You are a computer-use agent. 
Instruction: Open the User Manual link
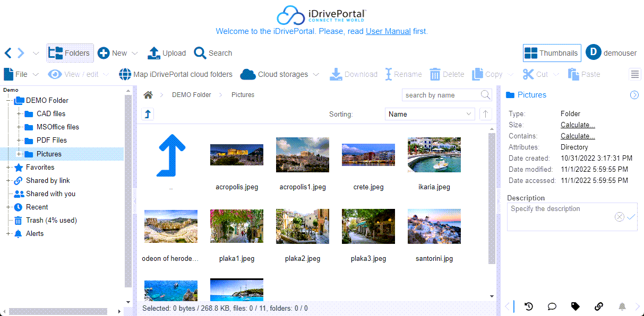pos(388,31)
